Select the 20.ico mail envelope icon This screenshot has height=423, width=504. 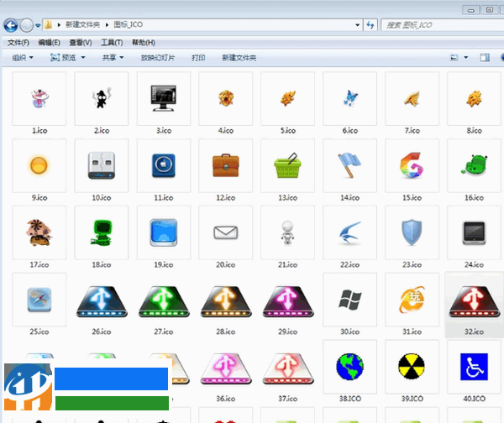point(226,232)
